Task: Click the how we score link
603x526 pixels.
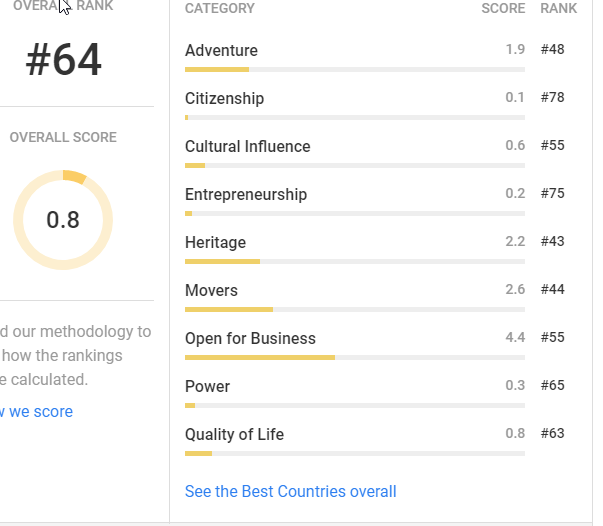Action: (37, 411)
